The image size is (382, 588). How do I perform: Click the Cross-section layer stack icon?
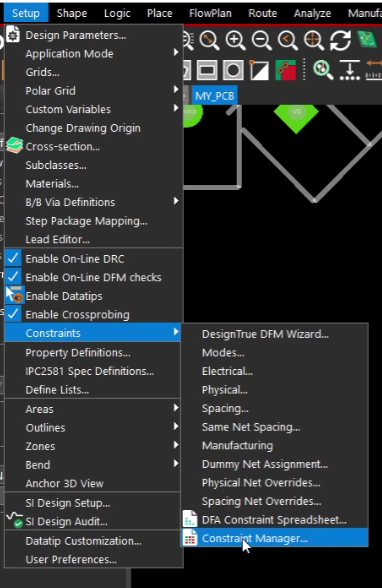15,146
